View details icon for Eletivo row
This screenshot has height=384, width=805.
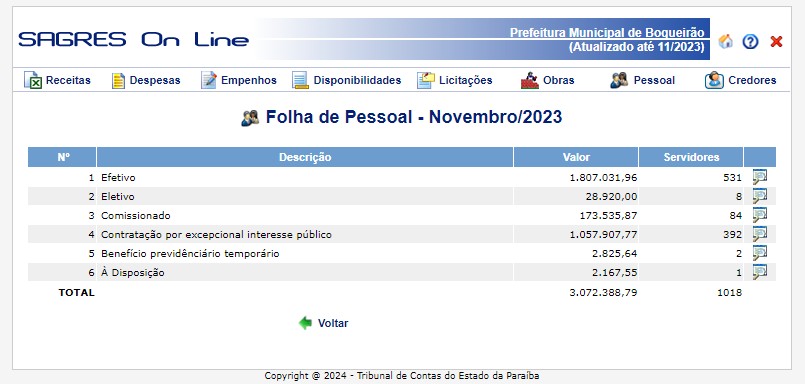point(760,196)
